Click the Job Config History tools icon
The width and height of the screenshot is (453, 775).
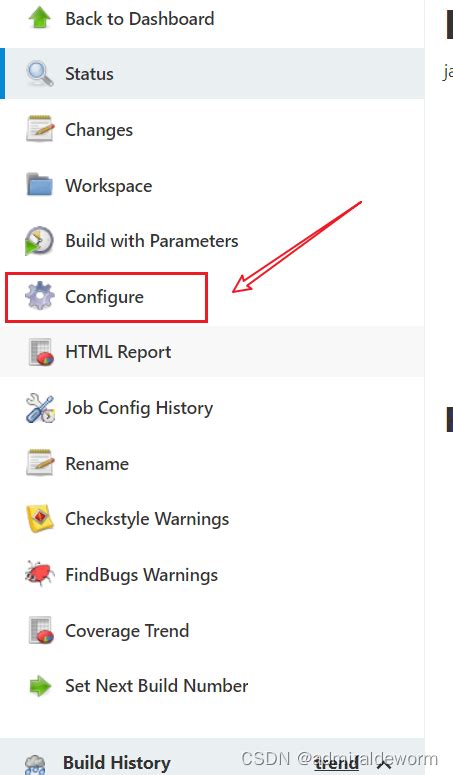point(40,408)
